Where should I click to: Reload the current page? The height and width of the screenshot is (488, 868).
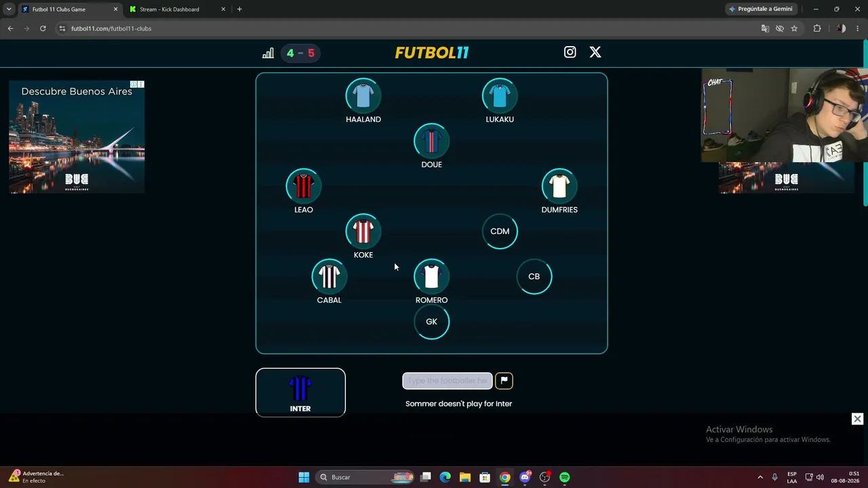pos(43,28)
